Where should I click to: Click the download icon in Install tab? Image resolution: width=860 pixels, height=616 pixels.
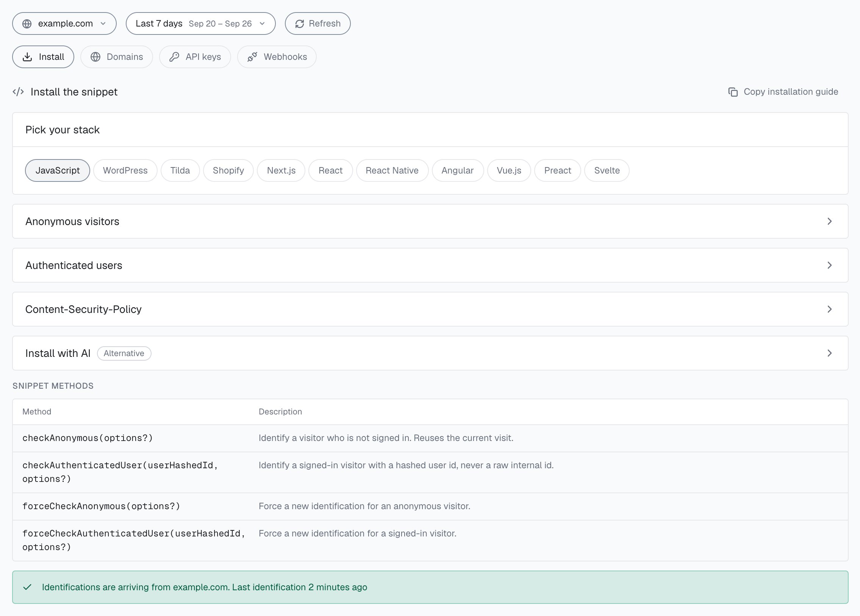[27, 57]
